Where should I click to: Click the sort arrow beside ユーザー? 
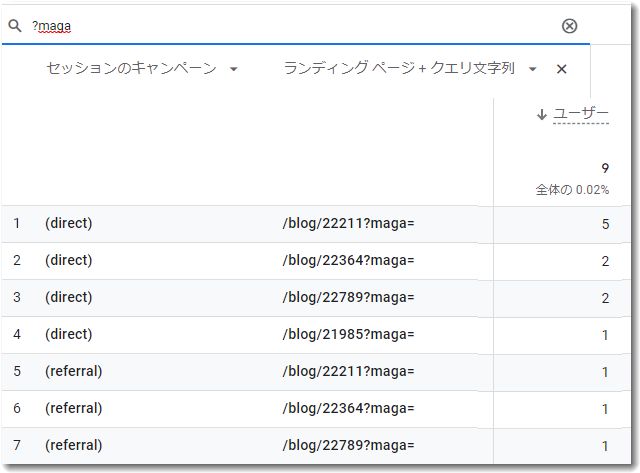click(542, 114)
